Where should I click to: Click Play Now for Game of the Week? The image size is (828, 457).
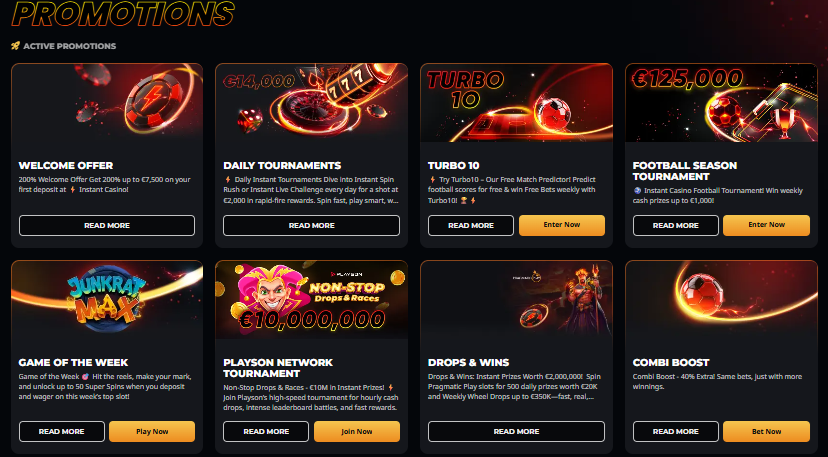[152, 432]
